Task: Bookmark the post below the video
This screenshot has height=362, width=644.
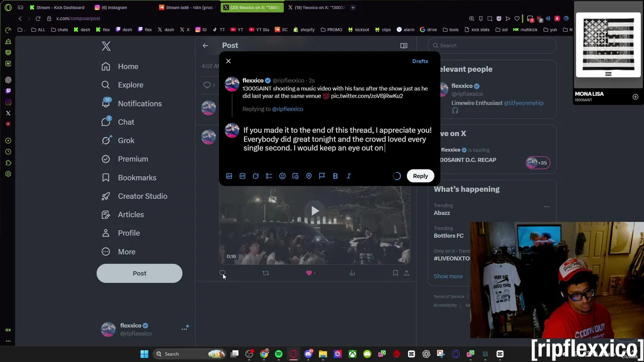Action: (395, 273)
